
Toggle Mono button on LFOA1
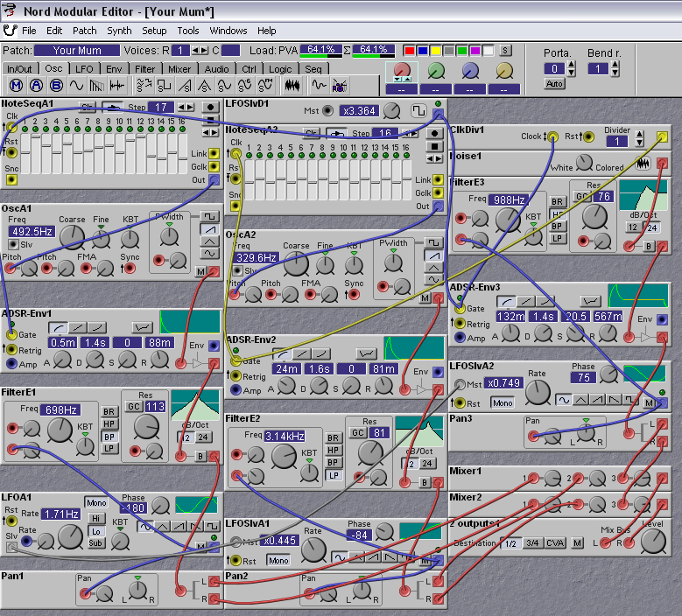click(x=96, y=503)
